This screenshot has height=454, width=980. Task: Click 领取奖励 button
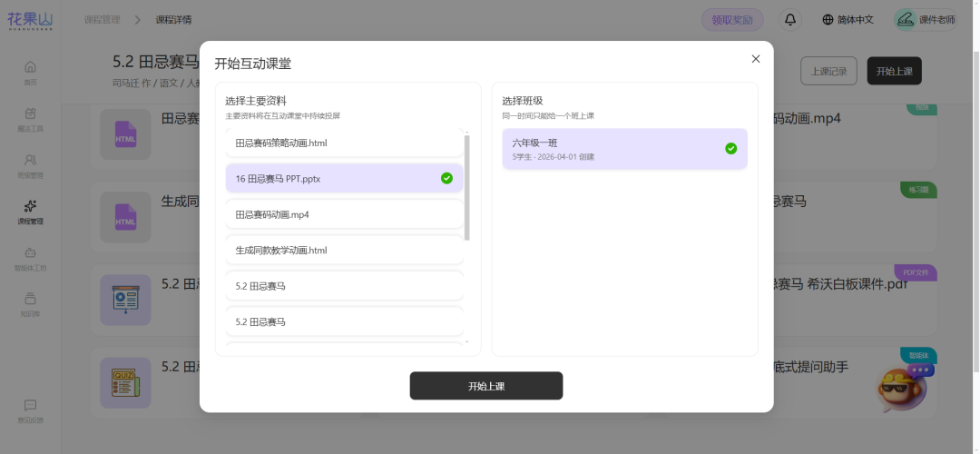tap(732, 19)
